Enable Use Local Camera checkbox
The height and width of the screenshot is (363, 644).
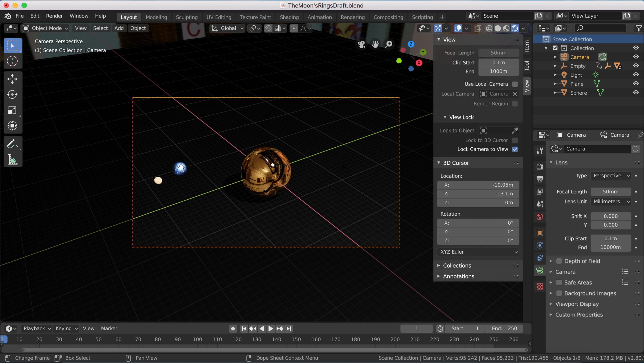pyautogui.click(x=515, y=84)
